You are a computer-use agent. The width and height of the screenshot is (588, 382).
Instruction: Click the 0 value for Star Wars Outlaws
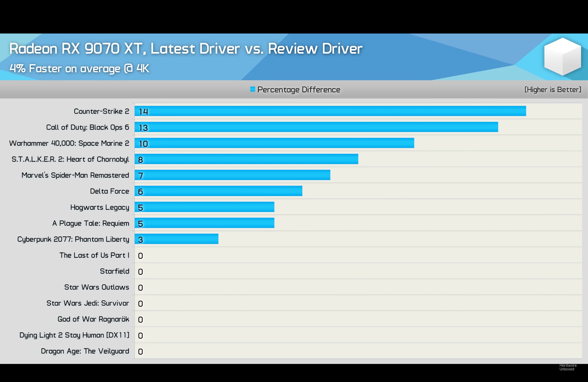tap(140, 288)
